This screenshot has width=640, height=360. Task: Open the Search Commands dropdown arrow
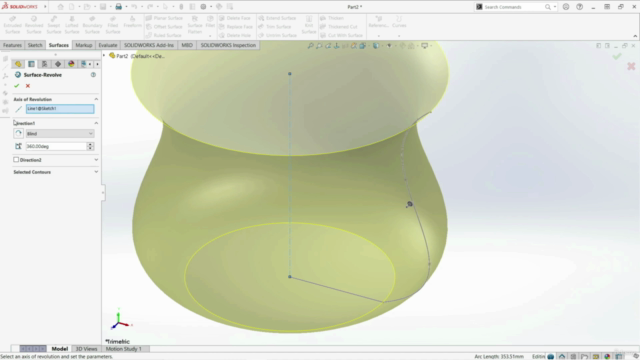click(555, 7)
